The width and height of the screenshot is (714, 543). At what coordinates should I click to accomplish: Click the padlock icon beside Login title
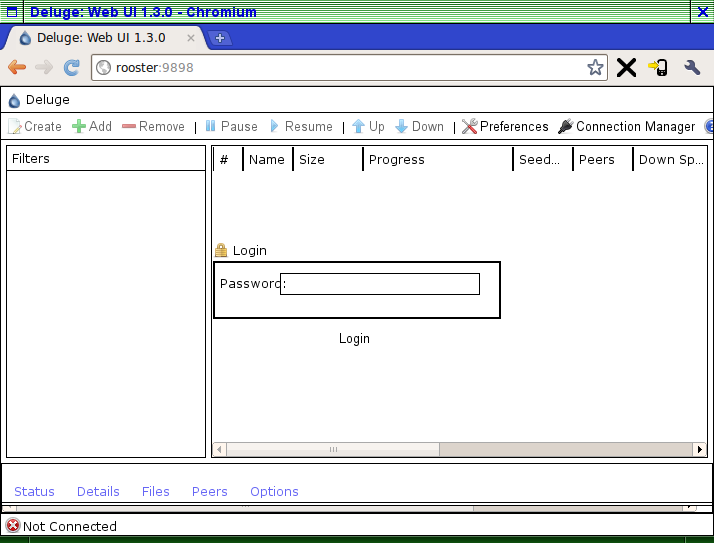[221, 250]
